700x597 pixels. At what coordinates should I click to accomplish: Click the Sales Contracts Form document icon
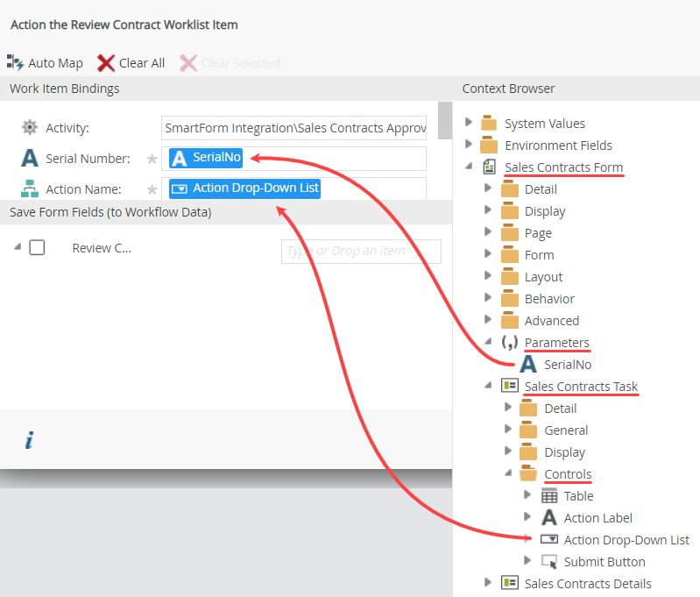tap(489, 167)
